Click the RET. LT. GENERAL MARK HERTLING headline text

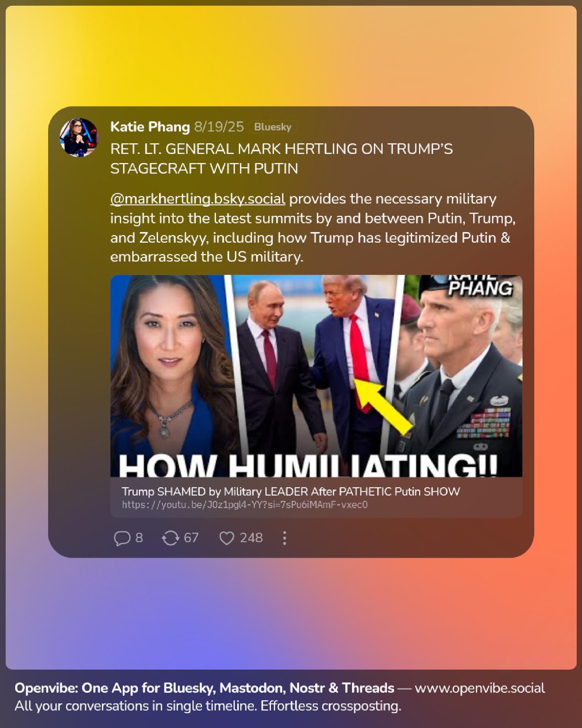282,158
